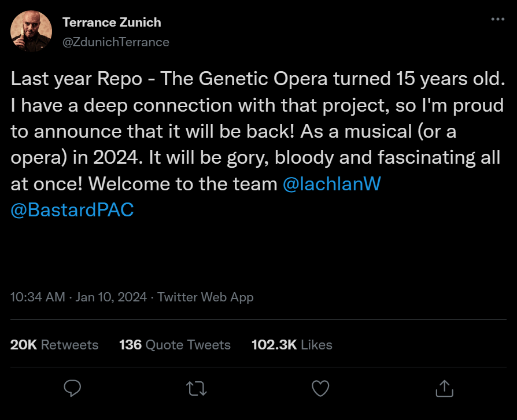
Task: Click the 10:34 AM time stamp
Action: (x=38, y=297)
